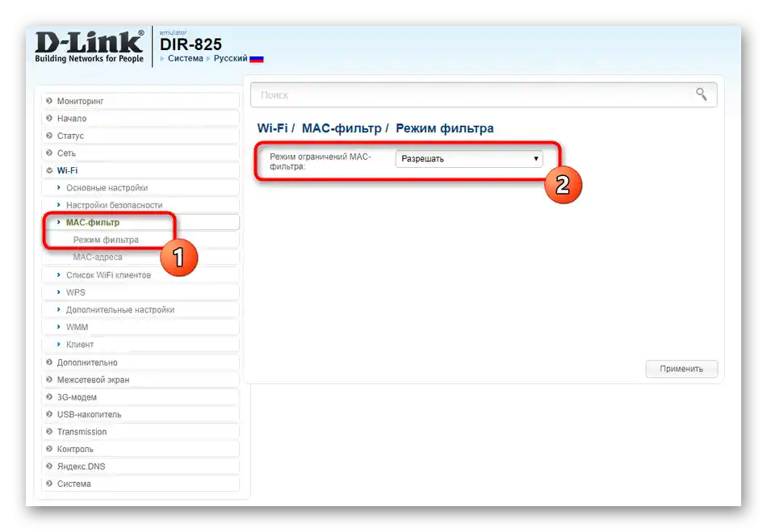Open the Transmission menu section
Screen dimensions: 767x532
click(140, 432)
